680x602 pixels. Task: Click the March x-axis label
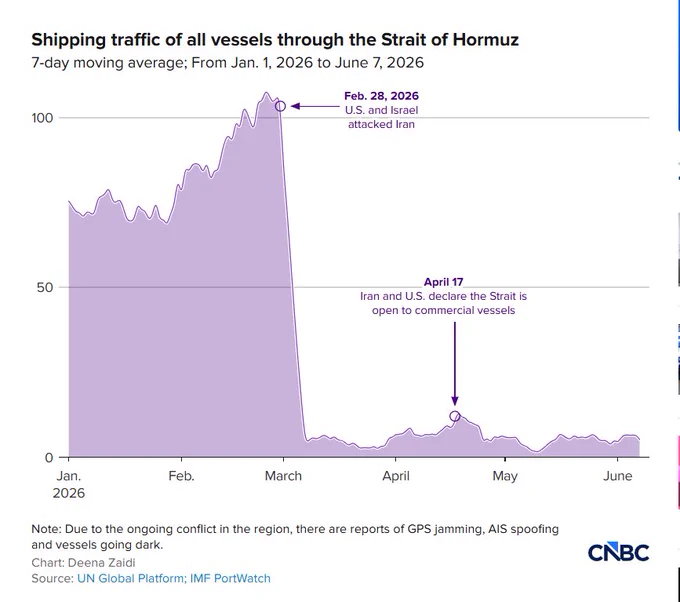283,476
